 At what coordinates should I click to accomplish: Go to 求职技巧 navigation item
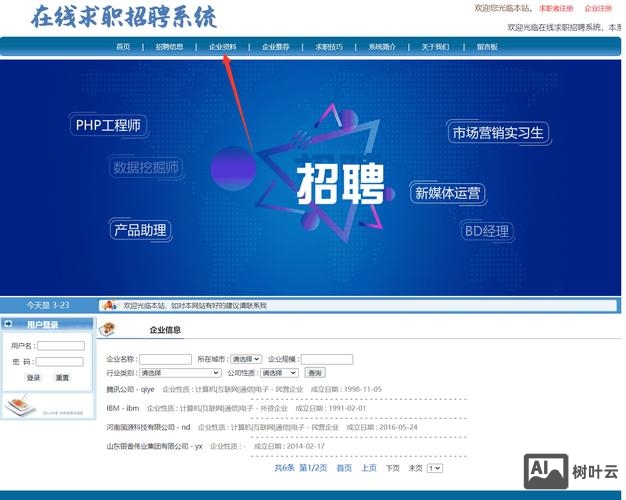coord(329,47)
